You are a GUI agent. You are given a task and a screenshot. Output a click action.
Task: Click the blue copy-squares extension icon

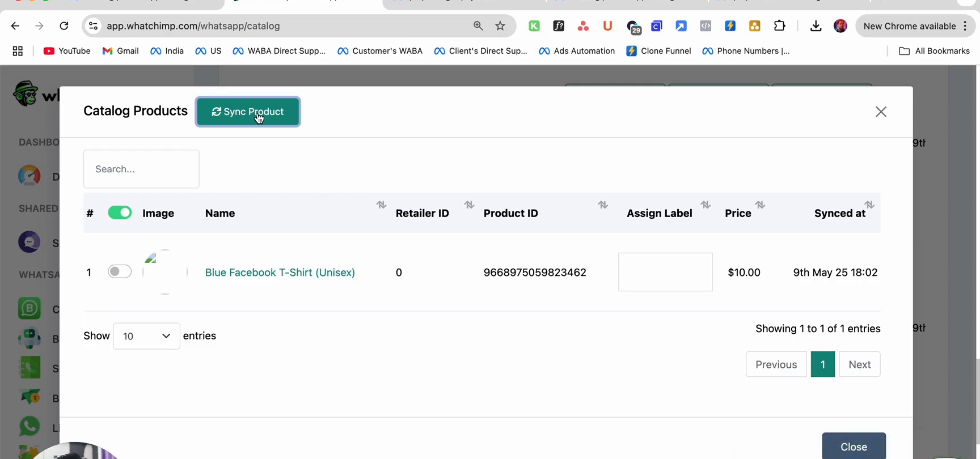(x=657, y=25)
